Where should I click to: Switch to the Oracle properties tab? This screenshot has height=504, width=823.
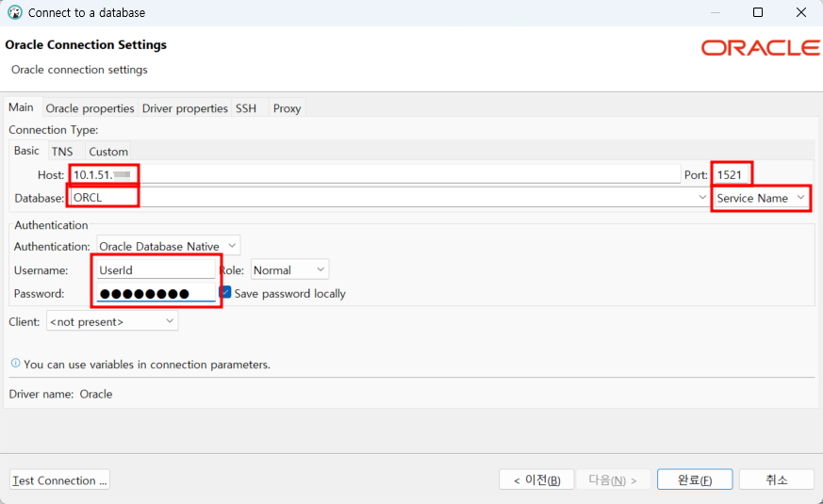[x=90, y=108]
